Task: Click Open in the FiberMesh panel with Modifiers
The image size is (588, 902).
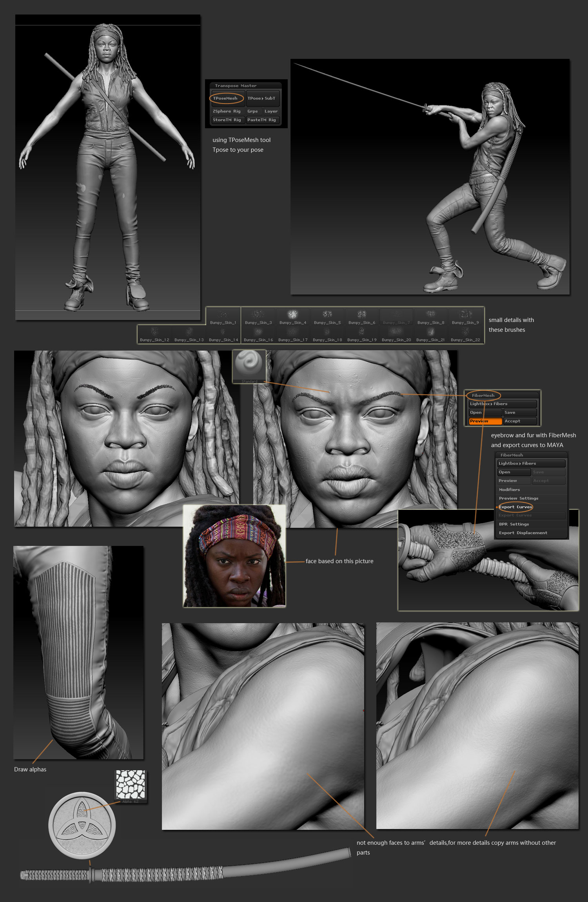Action: point(514,472)
